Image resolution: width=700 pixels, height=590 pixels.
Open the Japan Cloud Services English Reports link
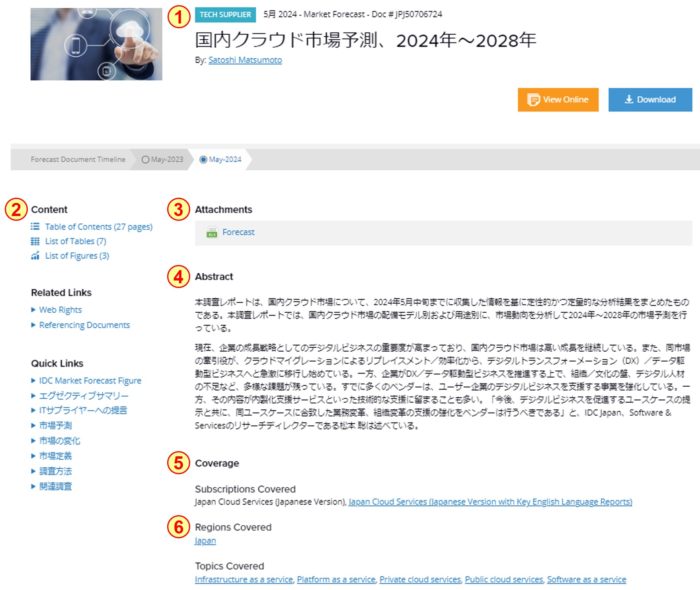pyautogui.click(x=490, y=502)
